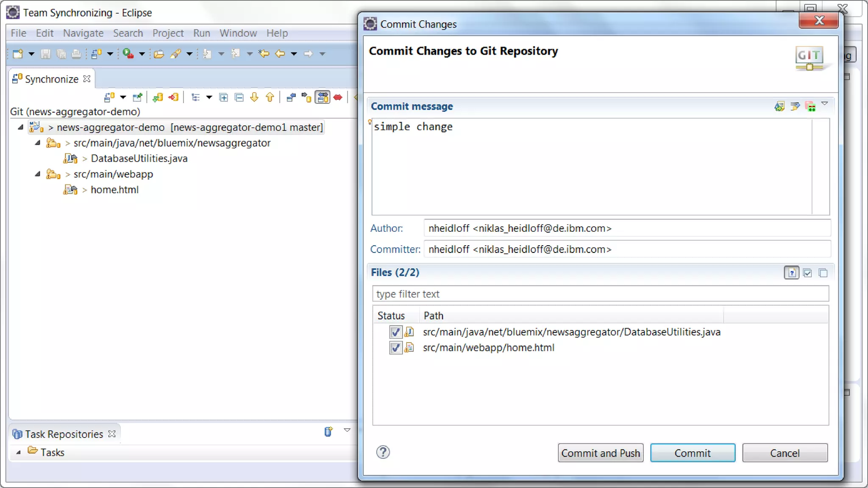
Task: Open the Navigate menu
Action: (x=83, y=33)
